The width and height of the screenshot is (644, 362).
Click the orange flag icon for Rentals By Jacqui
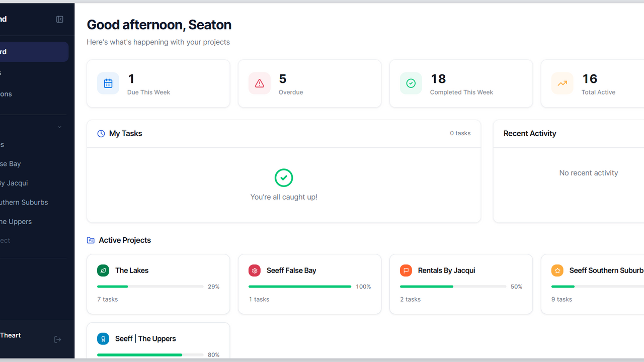[x=406, y=270]
